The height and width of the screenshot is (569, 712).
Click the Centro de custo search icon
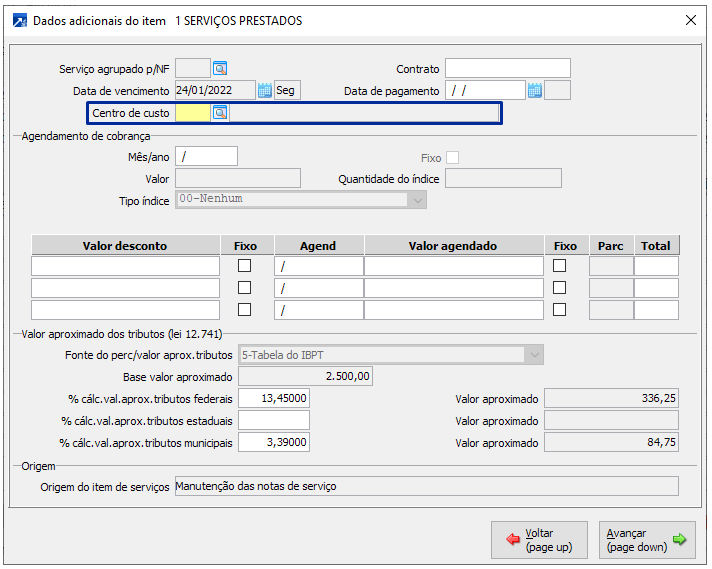point(220,113)
